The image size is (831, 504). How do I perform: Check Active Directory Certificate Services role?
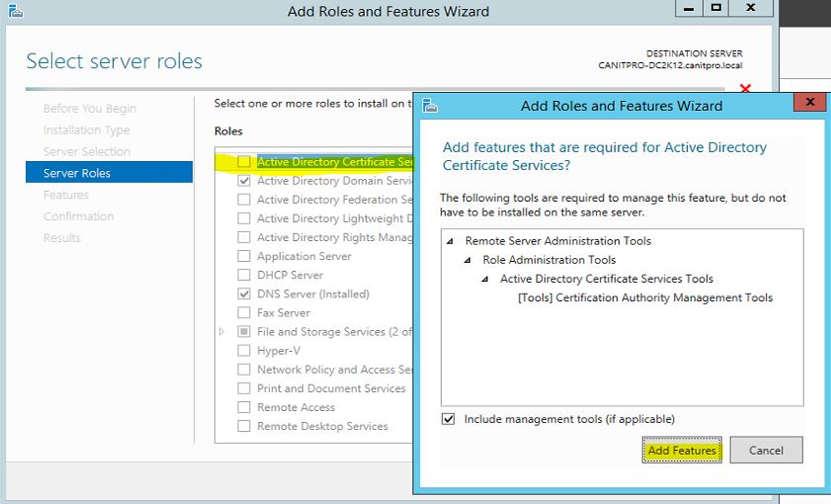(244, 162)
